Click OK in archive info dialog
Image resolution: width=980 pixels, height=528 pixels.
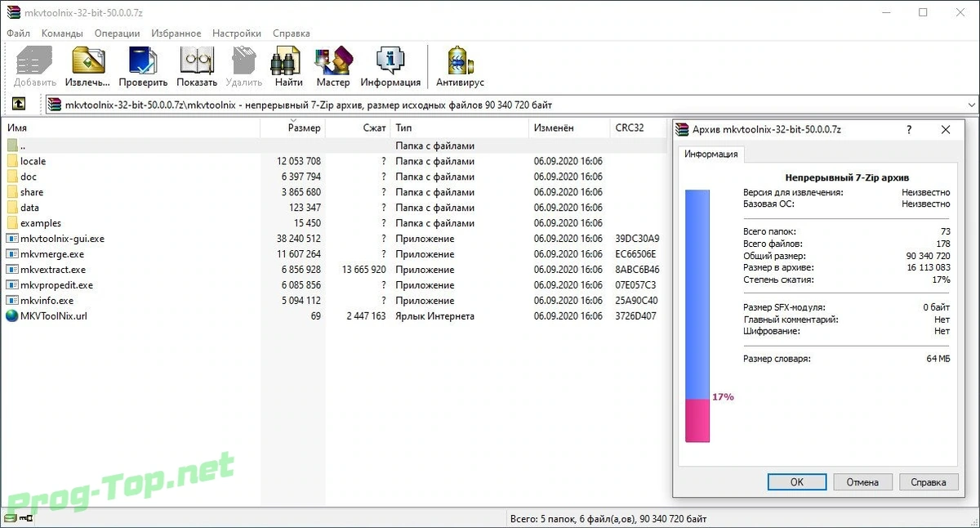coord(797,482)
